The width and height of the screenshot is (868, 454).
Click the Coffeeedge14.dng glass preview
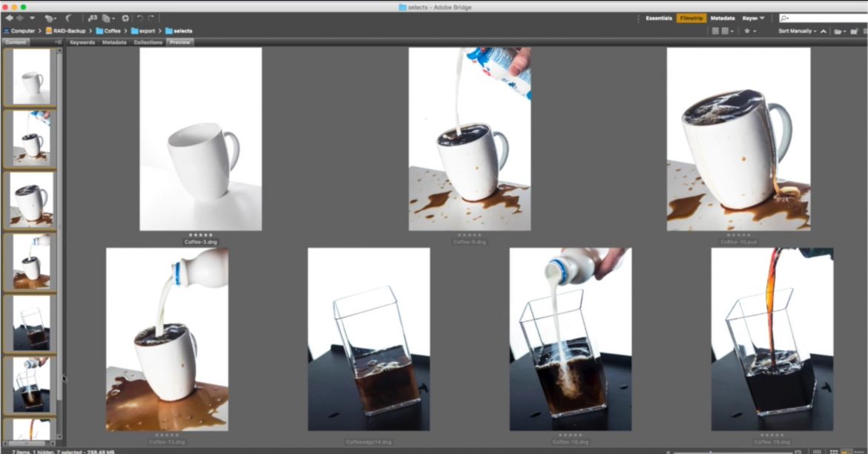tap(369, 340)
